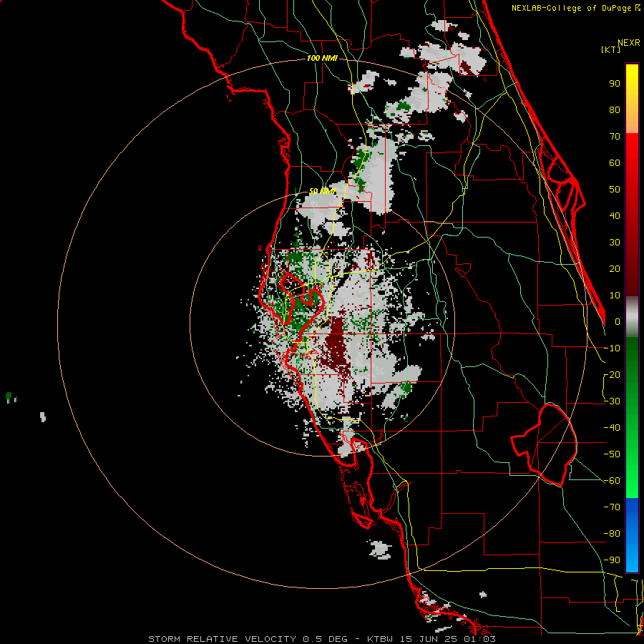Click the "100 NMI" range ring label
Image resolution: width=644 pixels, height=644 pixels.
(x=322, y=59)
